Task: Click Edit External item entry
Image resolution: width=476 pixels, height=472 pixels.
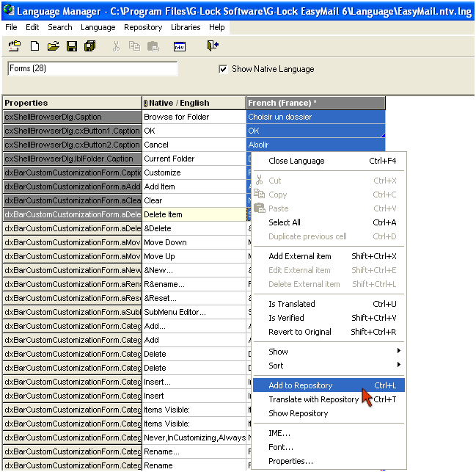Action: click(329, 270)
